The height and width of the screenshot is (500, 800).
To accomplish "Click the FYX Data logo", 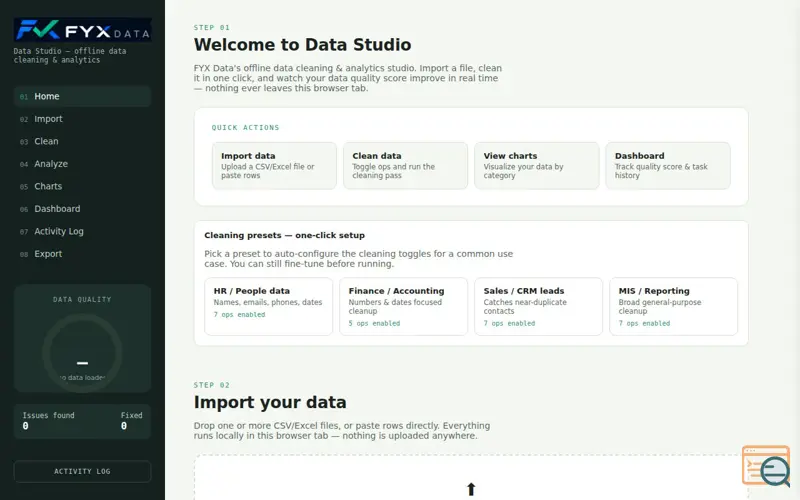I will [83, 31].
